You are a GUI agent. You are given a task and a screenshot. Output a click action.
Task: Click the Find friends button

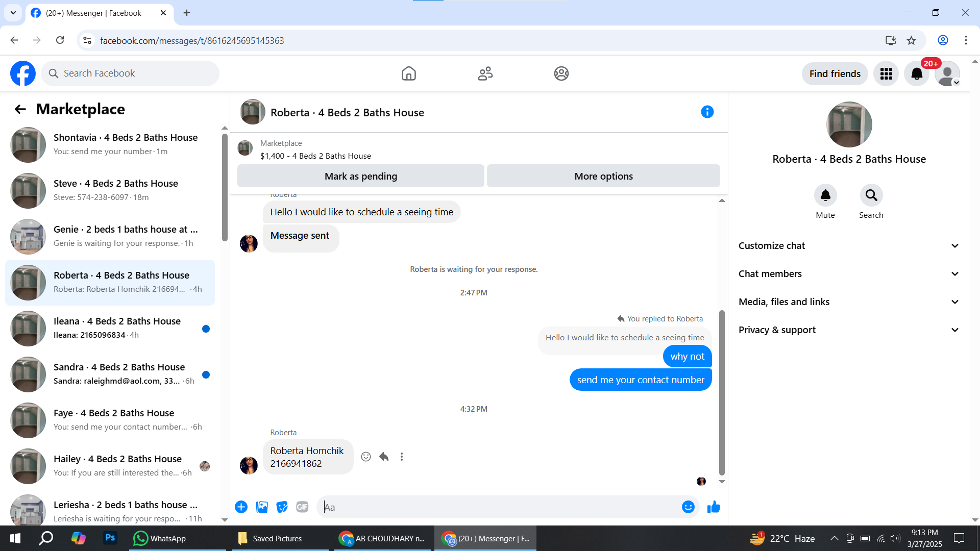(x=835, y=74)
